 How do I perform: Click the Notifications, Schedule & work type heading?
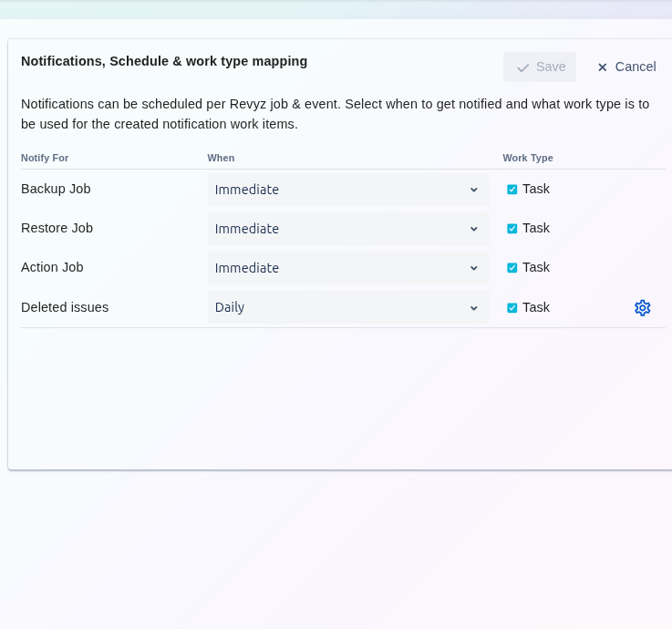pos(164,61)
